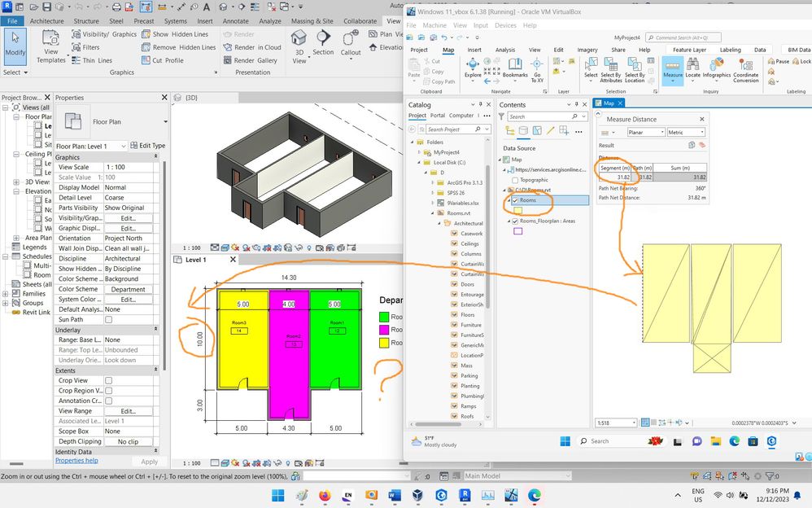Toggle Sun Path checkbox in Properties
This screenshot has height=508, width=812.
coord(109,320)
